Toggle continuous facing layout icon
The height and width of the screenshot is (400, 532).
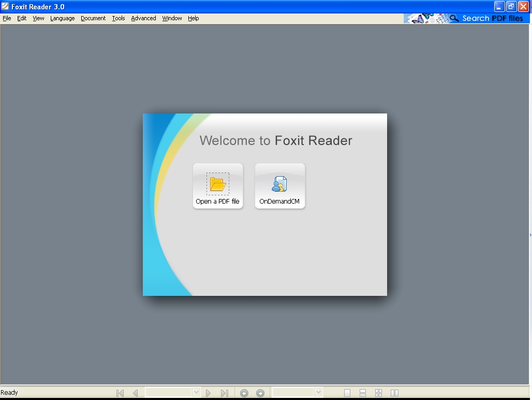click(379, 393)
